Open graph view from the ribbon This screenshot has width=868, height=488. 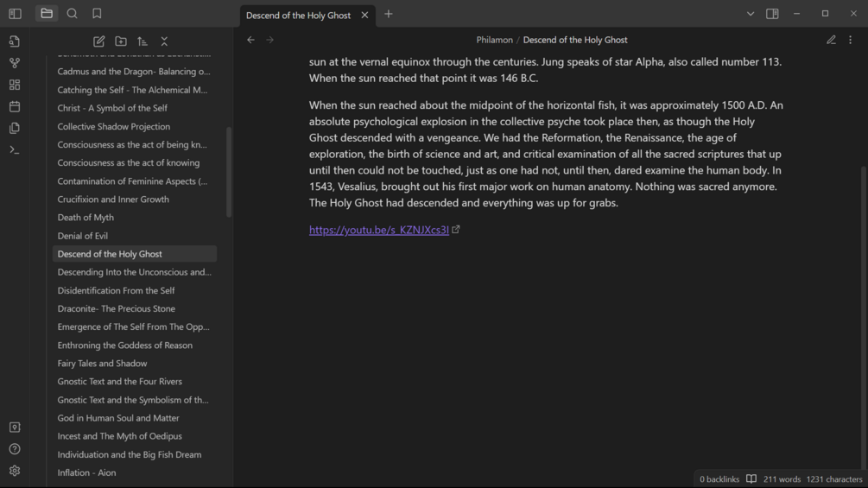[x=15, y=63]
